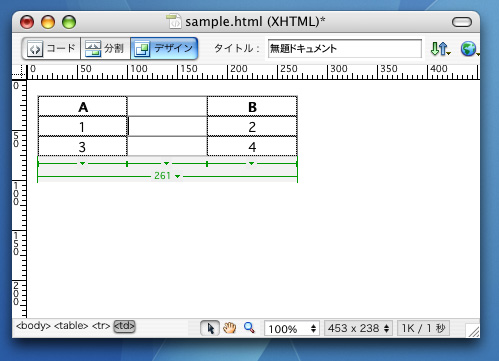The image size is (499, 361).
Task: Click the document icon in title bar
Action: pyautogui.click(x=174, y=21)
